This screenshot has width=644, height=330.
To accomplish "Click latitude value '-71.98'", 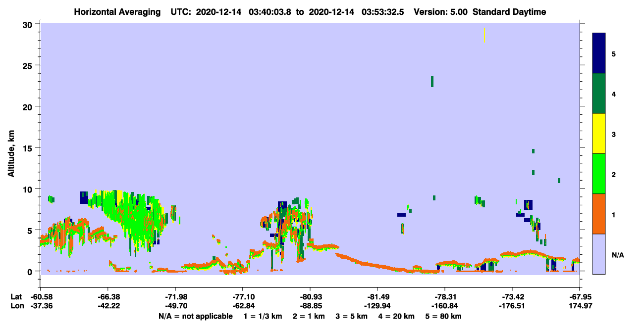I will pos(175,297).
